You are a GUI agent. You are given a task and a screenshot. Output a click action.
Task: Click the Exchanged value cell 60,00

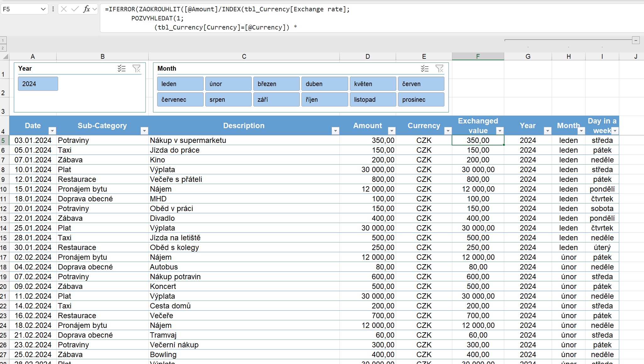pyautogui.click(x=478, y=335)
